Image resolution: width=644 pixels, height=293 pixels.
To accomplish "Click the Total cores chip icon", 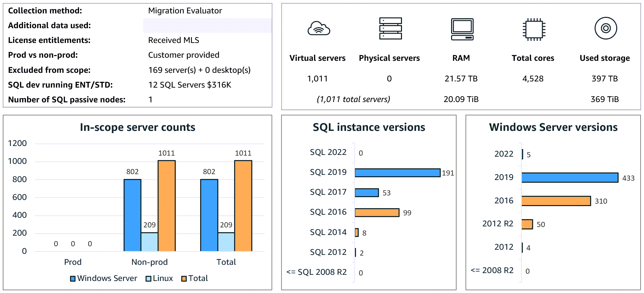I will point(534,29).
